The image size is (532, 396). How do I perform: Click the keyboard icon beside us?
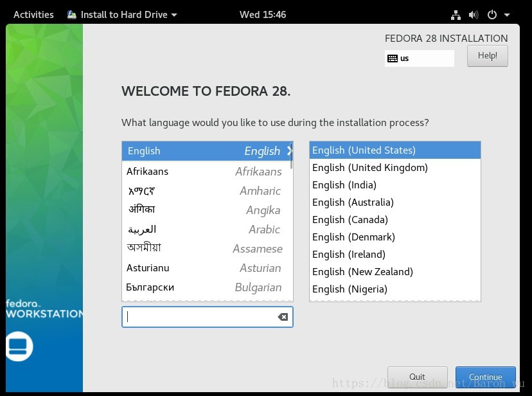[393, 59]
